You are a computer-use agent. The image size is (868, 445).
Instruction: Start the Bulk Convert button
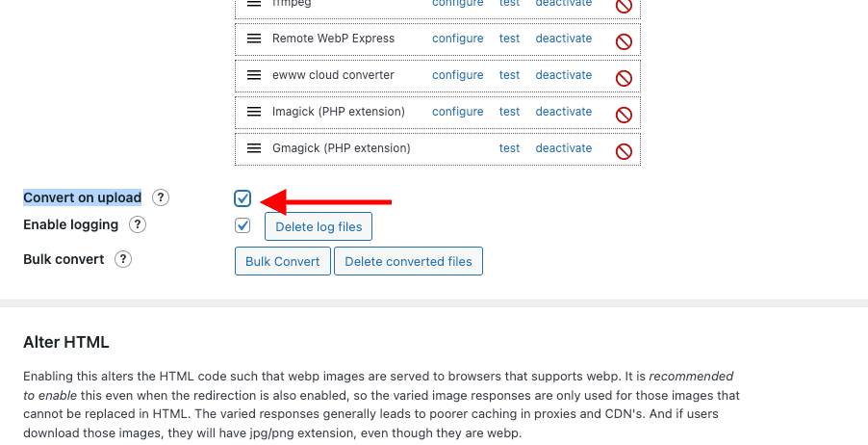pyautogui.click(x=282, y=261)
